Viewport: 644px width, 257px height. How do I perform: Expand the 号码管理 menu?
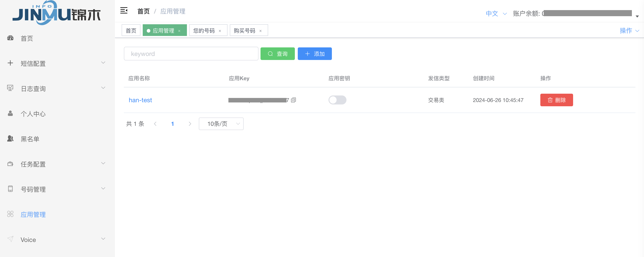[x=103, y=188]
